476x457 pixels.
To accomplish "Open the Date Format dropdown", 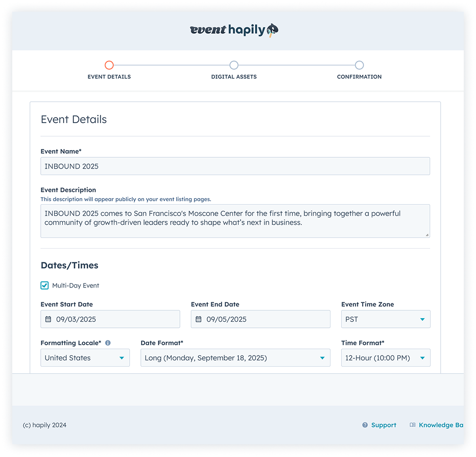I will coord(235,358).
